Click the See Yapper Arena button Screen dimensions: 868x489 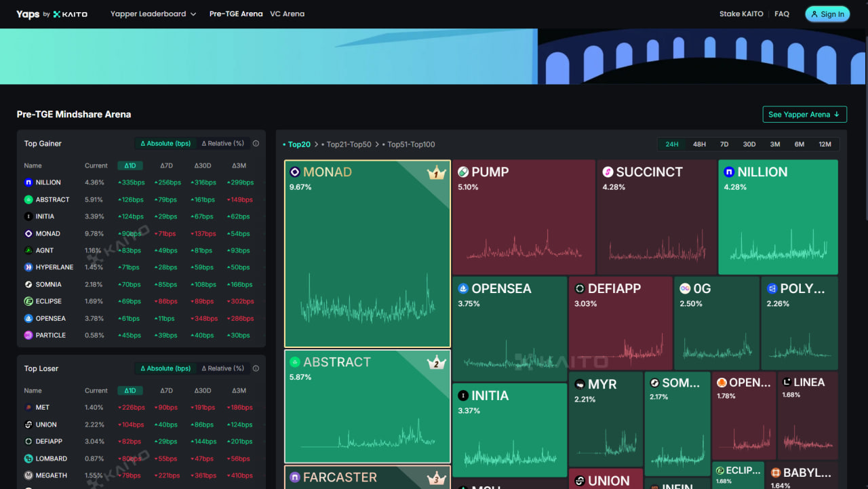[x=804, y=114]
